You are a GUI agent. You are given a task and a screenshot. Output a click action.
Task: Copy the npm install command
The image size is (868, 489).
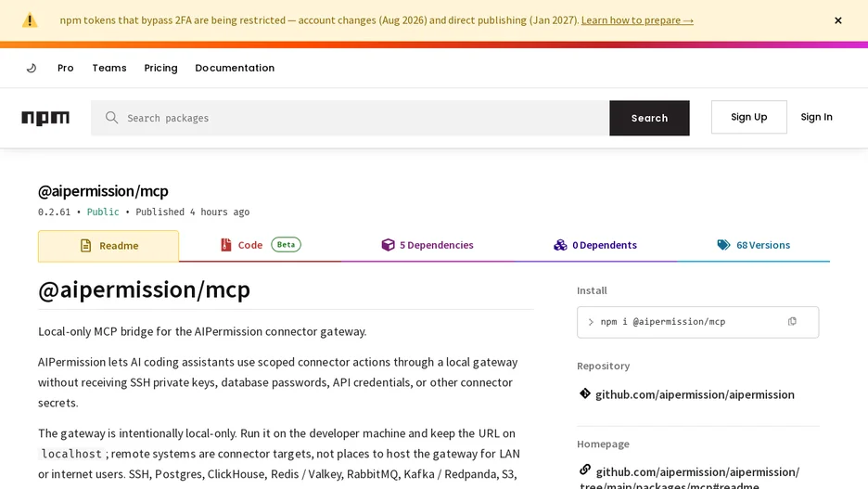pyautogui.click(x=792, y=322)
